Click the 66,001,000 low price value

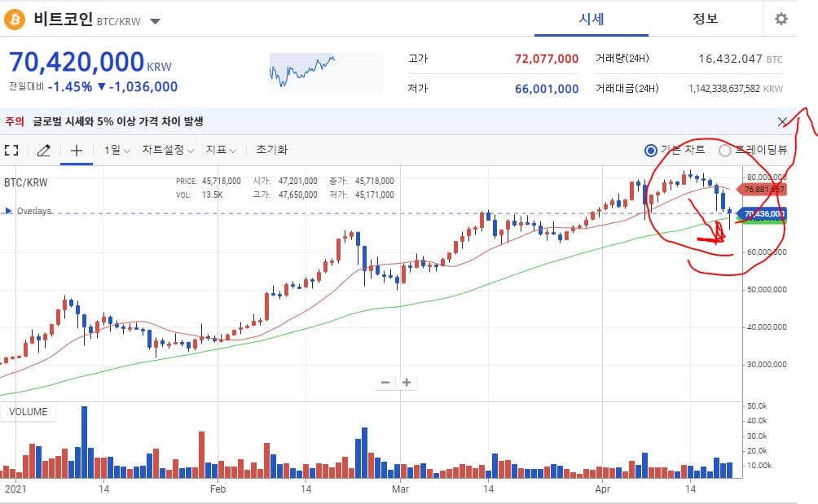[546, 89]
